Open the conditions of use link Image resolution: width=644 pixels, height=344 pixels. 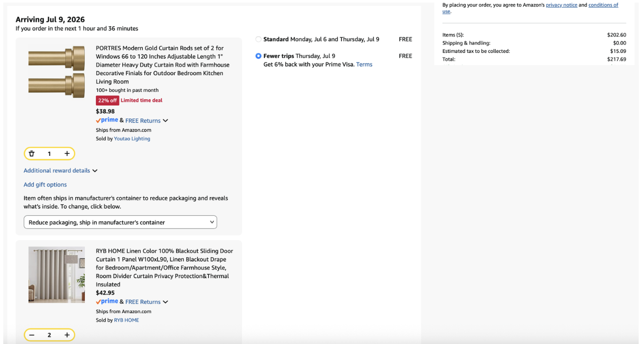coord(603,5)
